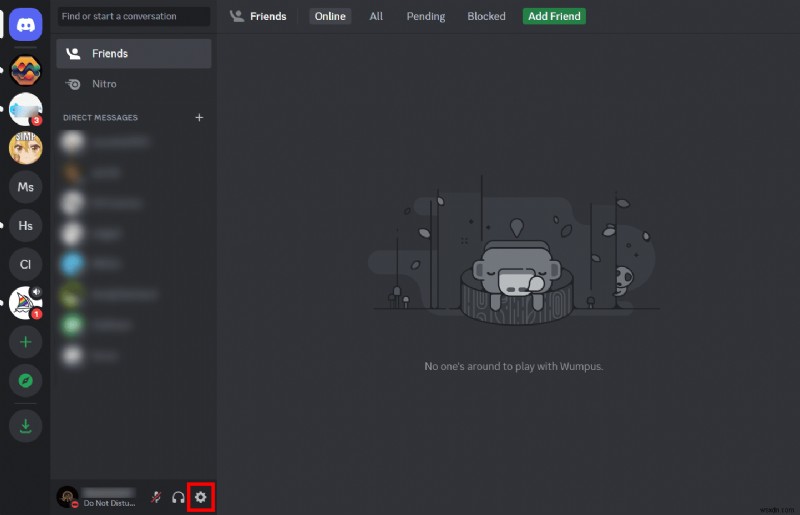Open the Discord home button
800x515 pixels.
click(x=26, y=24)
